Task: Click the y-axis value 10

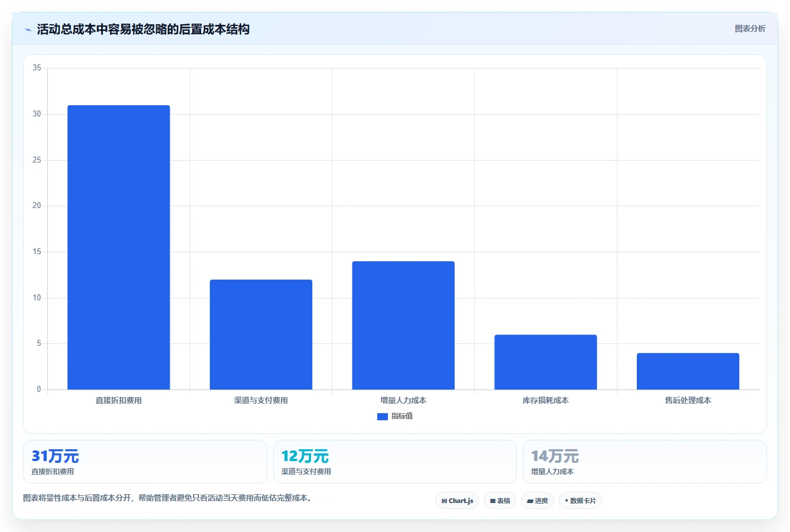Action: (37, 298)
